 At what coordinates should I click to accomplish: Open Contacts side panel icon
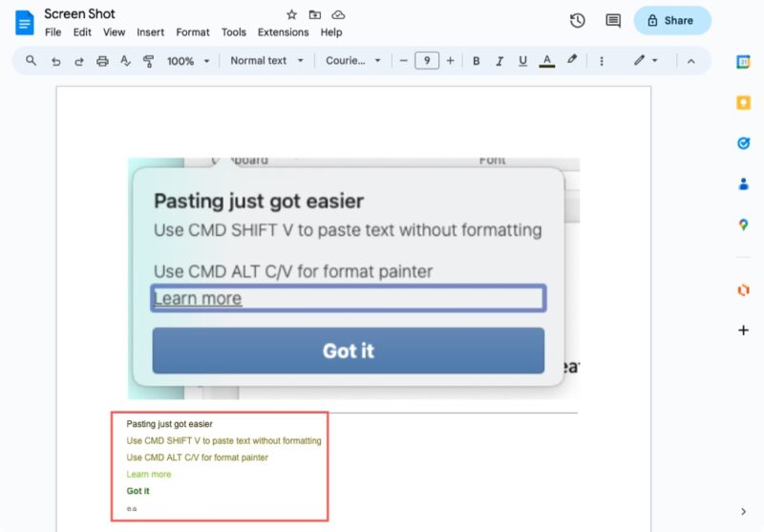click(x=743, y=184)
